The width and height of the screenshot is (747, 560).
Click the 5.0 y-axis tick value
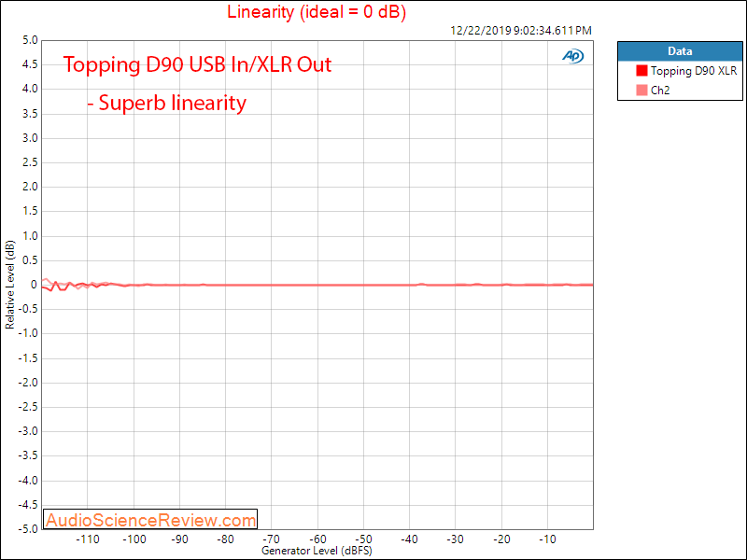tap(30, 40)
